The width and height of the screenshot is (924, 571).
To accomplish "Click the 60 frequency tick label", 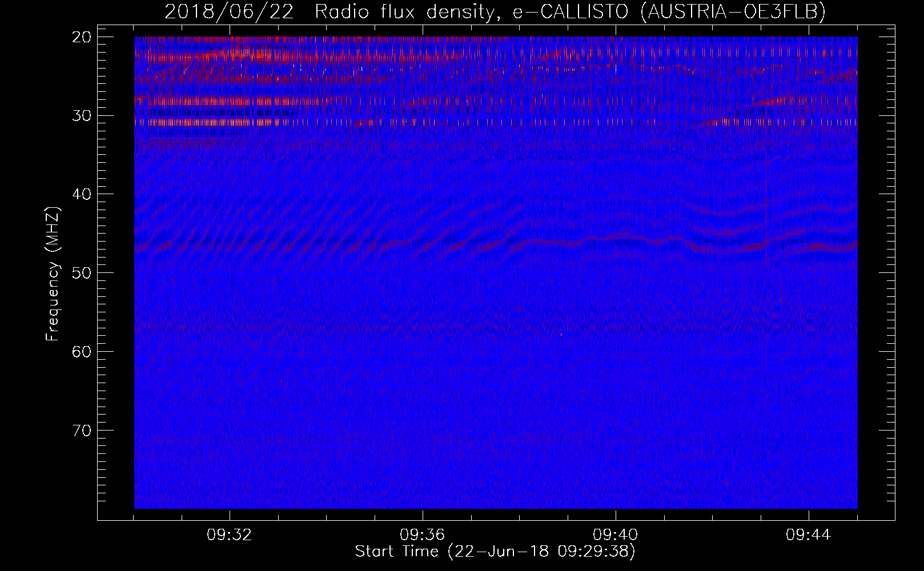I will (82, 352).
